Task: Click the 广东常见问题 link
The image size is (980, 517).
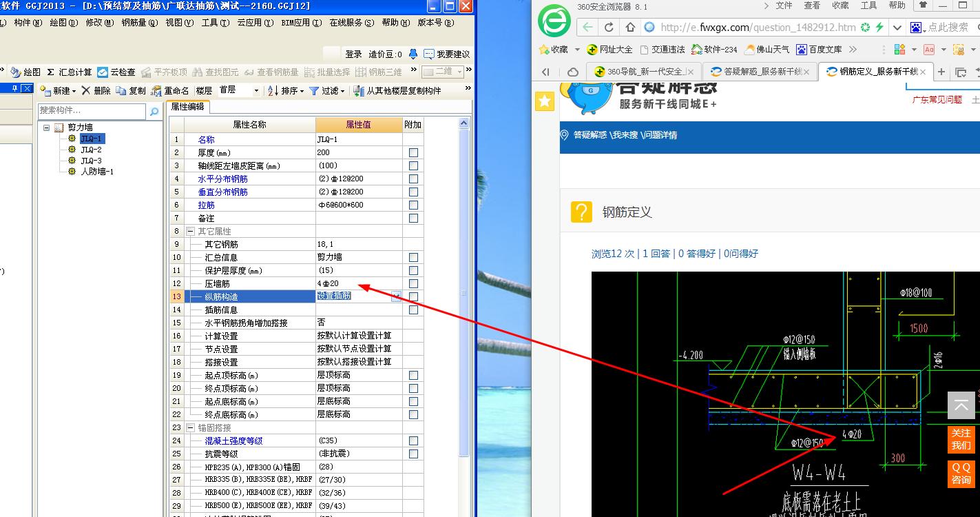Action: (937, 99)
